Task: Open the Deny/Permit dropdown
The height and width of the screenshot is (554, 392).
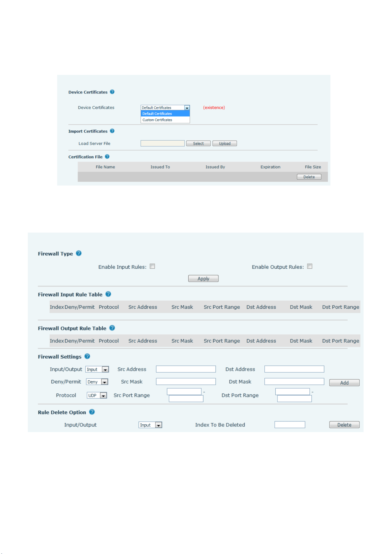Action: click(97, 382)
